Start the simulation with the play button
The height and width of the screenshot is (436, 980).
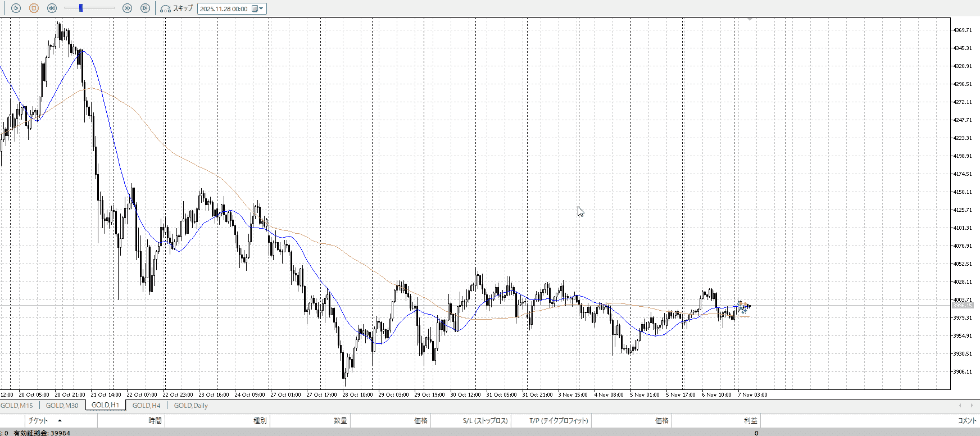tap(16, 8)
